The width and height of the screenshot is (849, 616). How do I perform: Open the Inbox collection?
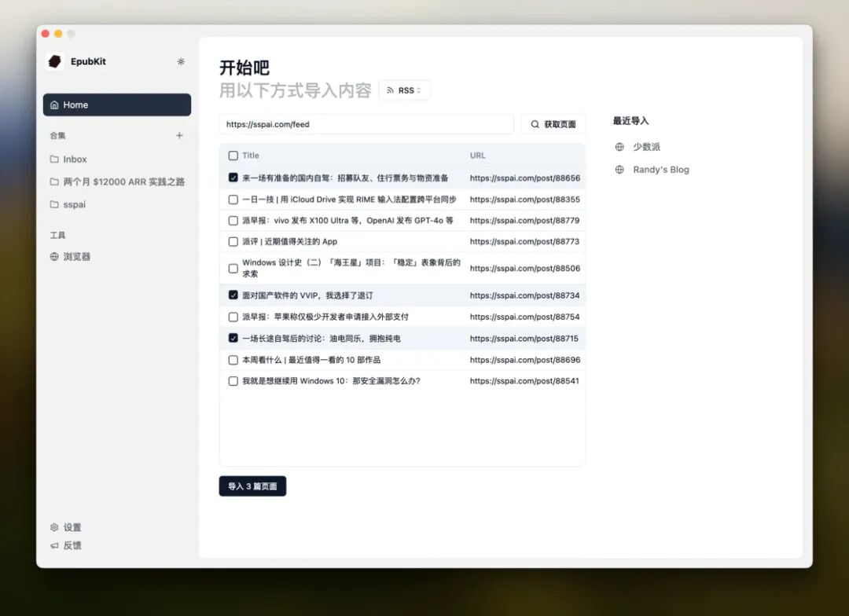117,159
